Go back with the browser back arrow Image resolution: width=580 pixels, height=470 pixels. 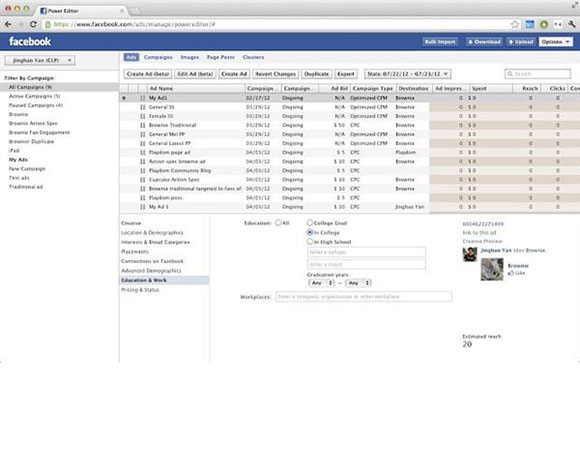[x=8, y=24]
